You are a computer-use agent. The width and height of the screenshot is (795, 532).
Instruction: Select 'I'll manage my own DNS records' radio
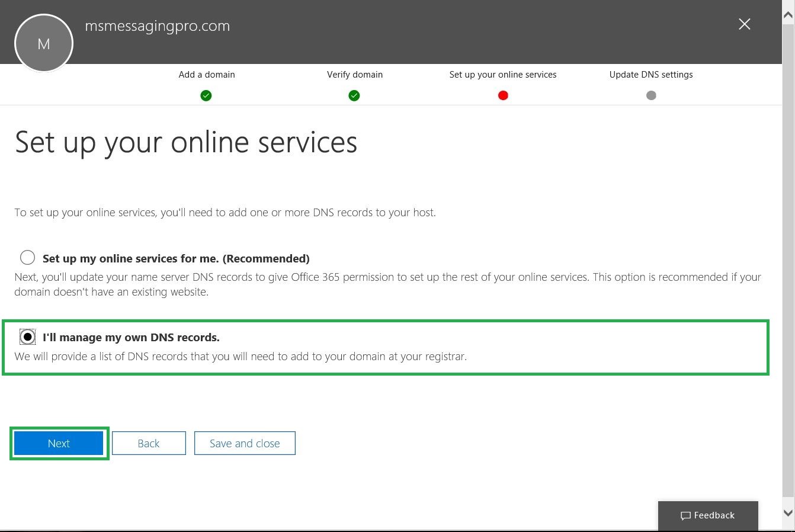[x=27, y=337]
